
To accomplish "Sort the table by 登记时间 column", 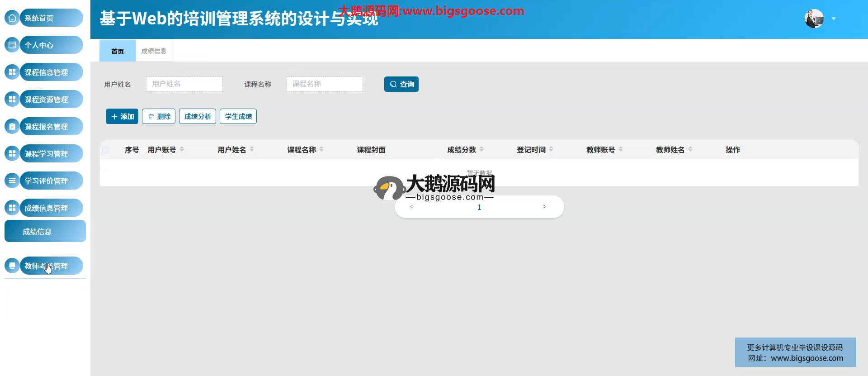I will click(551, 149).
